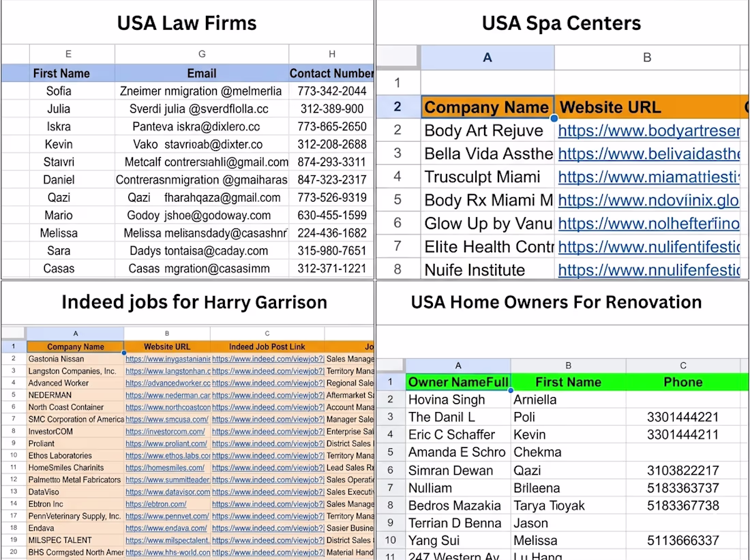Open the Trusculpt Miami website URL
Viewport: 750px width, 560px height.
point(648,177)
